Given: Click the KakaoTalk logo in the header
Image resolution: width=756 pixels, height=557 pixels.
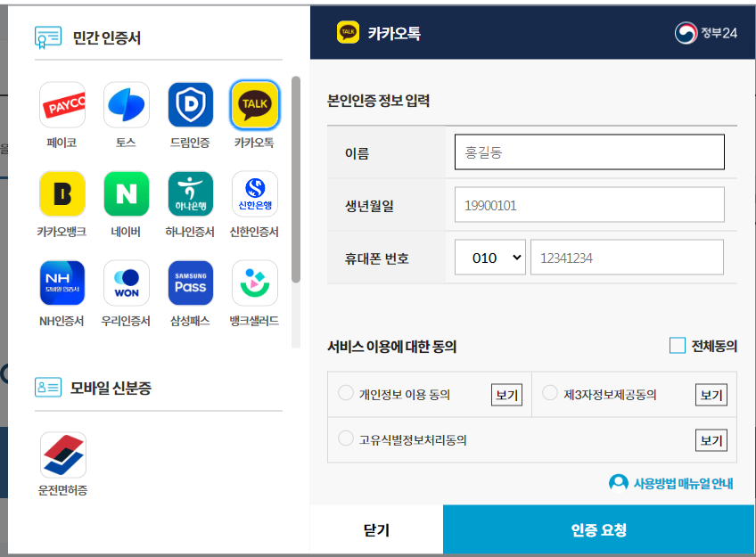Looking at the screenshot, I should click(348, 32).
